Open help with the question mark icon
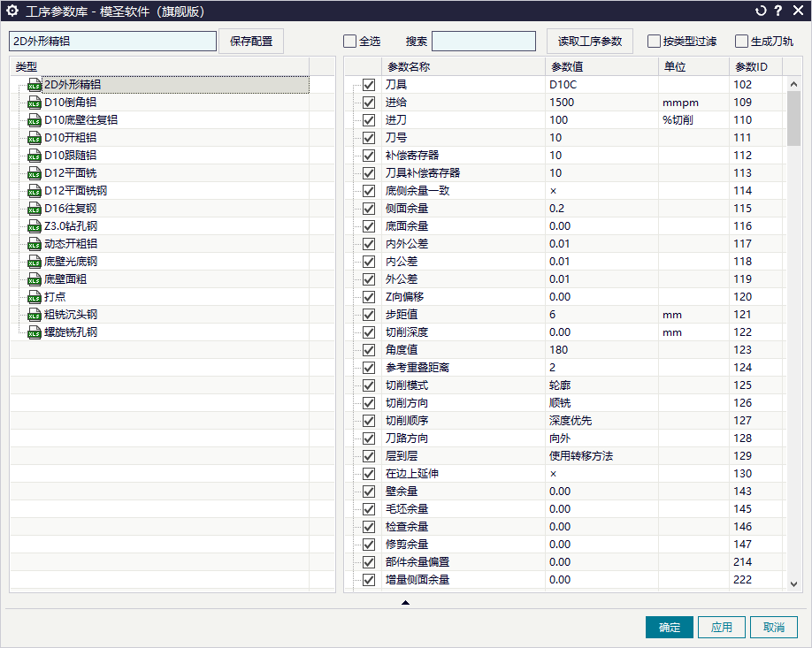 point(778,11)
